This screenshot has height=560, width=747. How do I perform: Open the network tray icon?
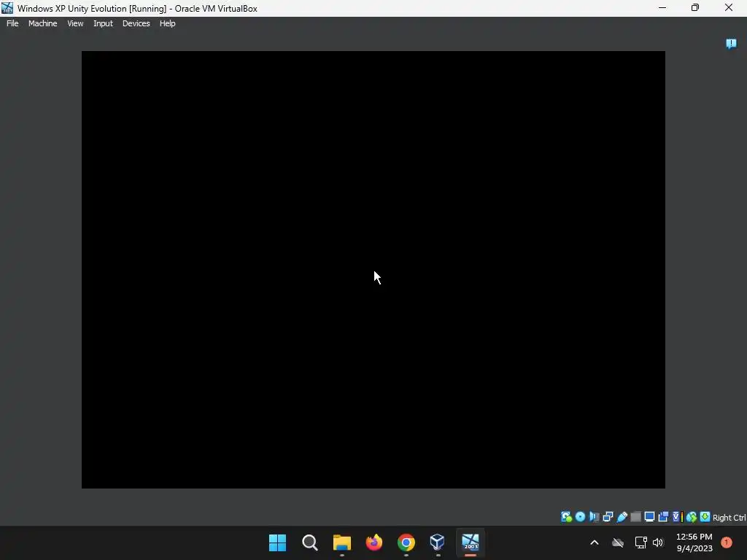pyautogui.click(x=640, y=542)
